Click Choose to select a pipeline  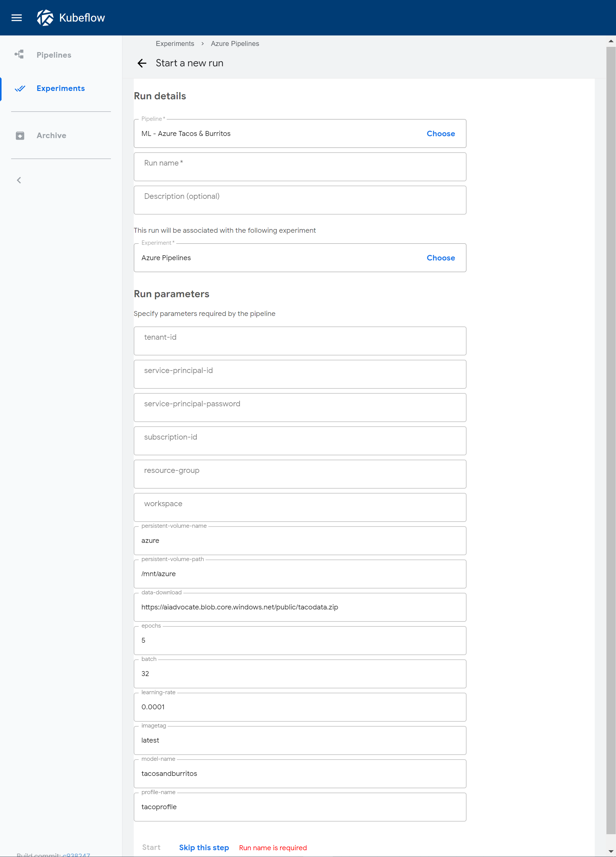pos(440,133)
